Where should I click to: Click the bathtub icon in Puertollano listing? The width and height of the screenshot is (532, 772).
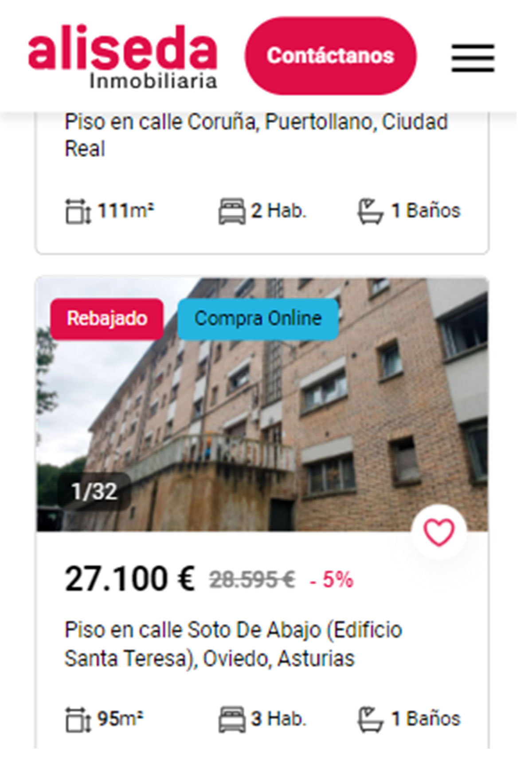pos(370,211)
